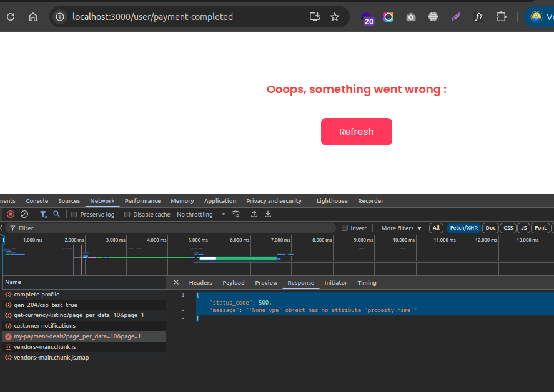The width and height of the screenshot is (554, 392).
Task: Open the Headers tab of request
Action: click(x=200, y=283)
